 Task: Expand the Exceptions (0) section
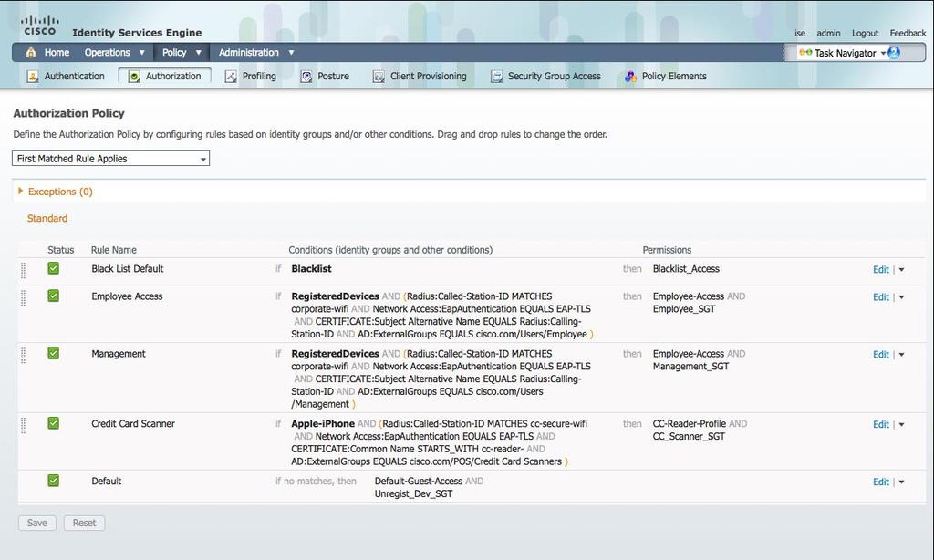tap(21, 192)
